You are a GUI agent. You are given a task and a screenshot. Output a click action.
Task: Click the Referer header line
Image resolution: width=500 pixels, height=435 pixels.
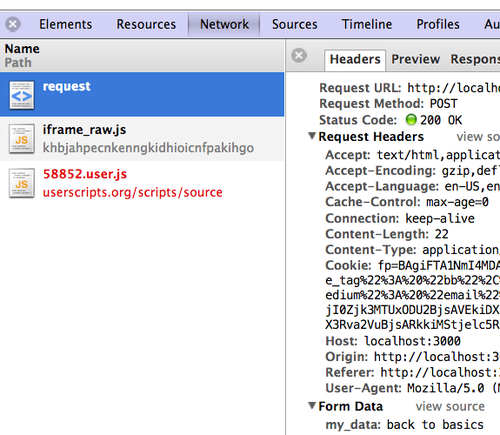click(413, 372)
